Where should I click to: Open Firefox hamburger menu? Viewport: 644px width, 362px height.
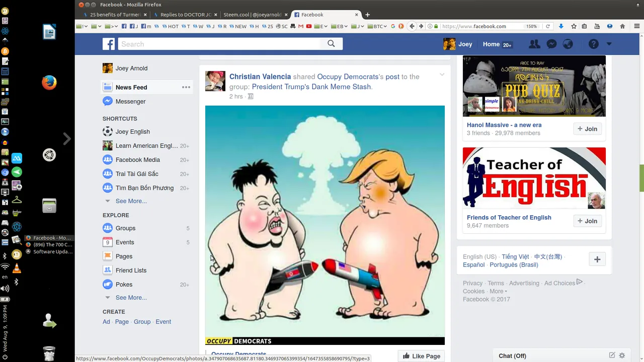click(x=636, y=26)
